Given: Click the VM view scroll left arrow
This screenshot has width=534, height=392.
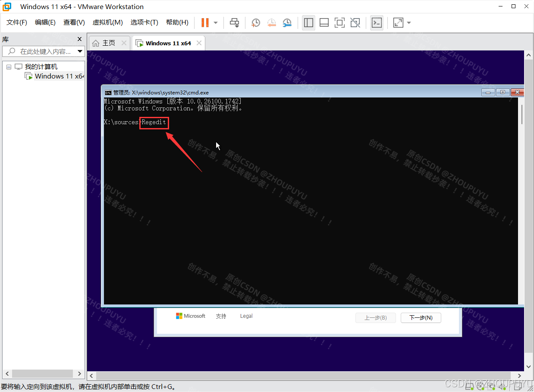Looking at the screenshot, I should click(x=91, y=376).
